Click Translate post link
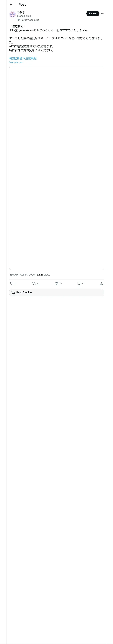The height and width of the screenshot is (644, 113). coord(16,62)
